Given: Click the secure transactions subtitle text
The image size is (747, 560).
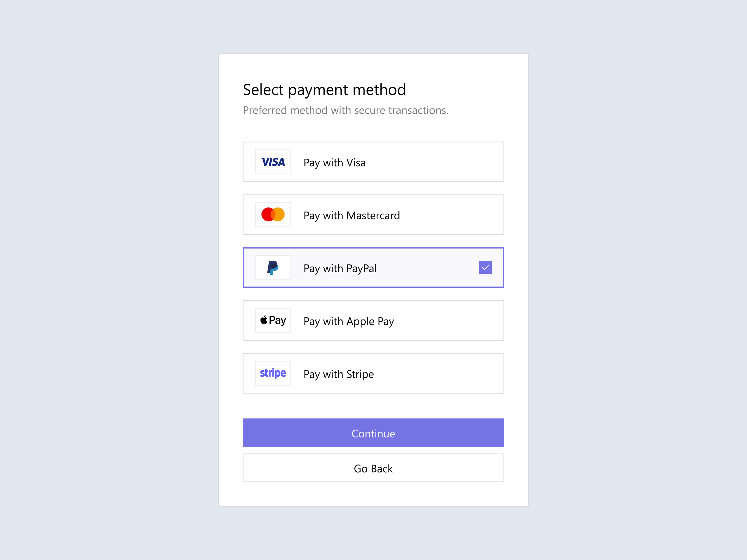Looking at the screenshot, I should click(345, 110).
